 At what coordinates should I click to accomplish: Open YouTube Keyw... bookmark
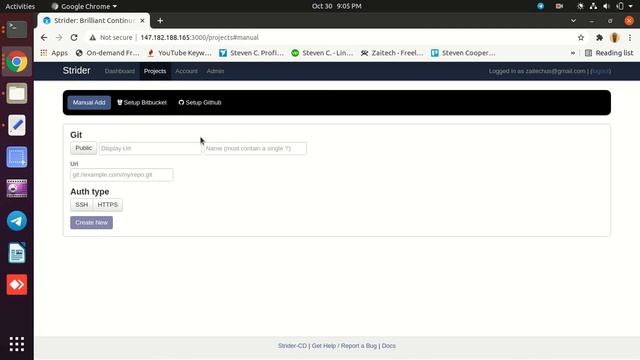(x=180, y=53)
